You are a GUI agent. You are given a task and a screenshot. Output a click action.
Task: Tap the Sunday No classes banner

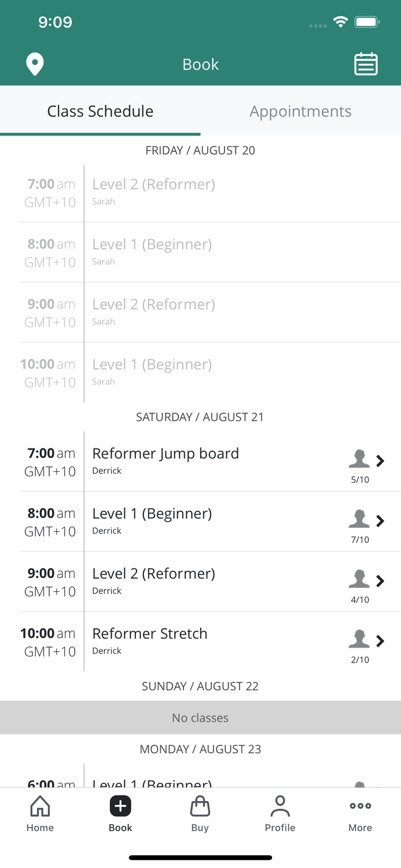pyautogui.click(x=200, y=718)
